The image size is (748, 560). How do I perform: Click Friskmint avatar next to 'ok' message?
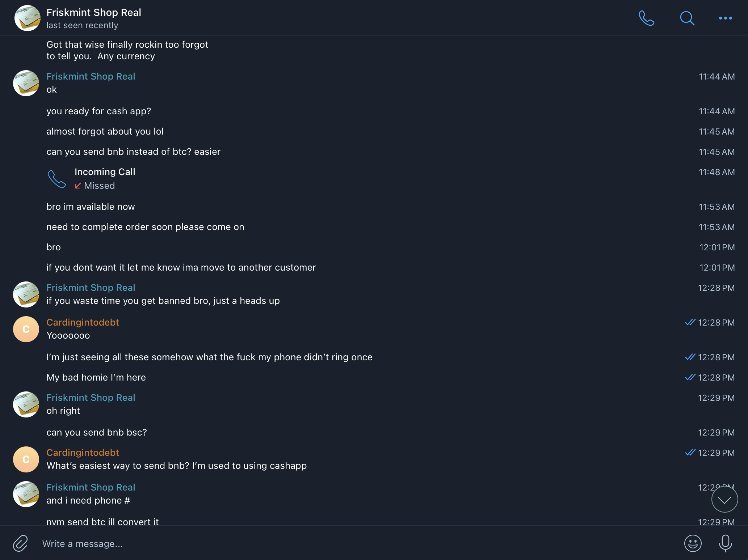[x=26, y=83]
